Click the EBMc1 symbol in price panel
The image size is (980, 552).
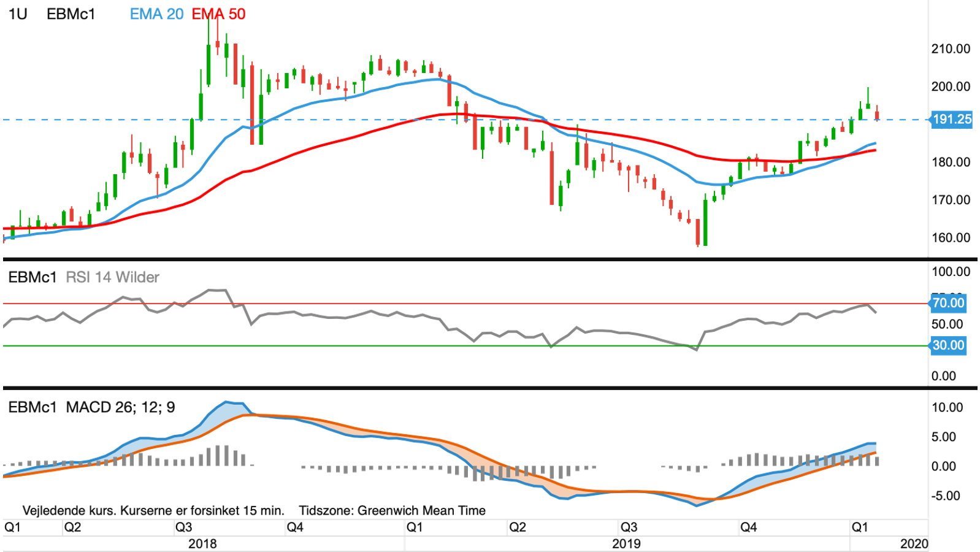tap(71, 13)
